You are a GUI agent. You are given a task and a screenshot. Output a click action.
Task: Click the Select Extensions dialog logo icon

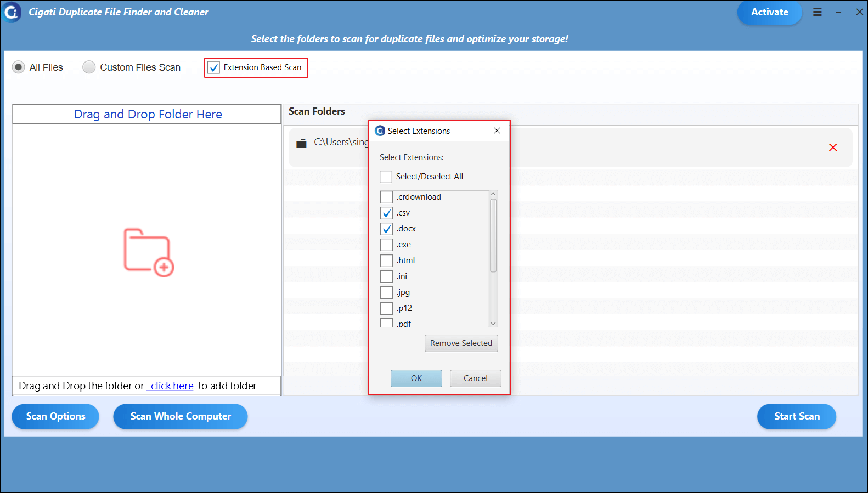380,131
